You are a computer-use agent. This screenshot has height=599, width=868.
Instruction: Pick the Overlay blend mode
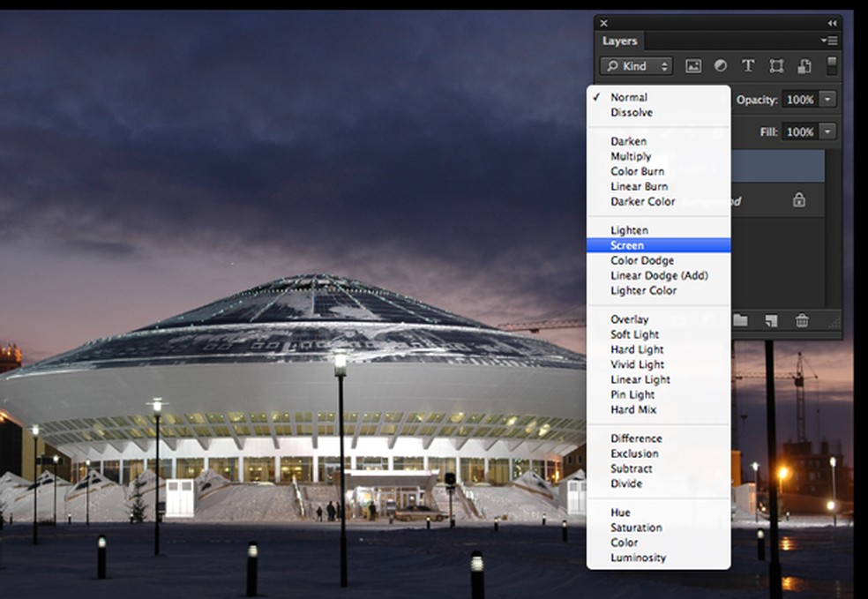[629, 319]
